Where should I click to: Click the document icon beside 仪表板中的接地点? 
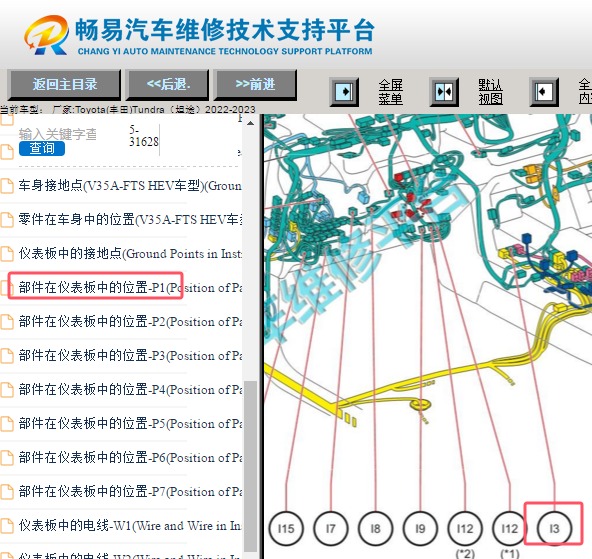pyautogui.click(x=7, y=254)
